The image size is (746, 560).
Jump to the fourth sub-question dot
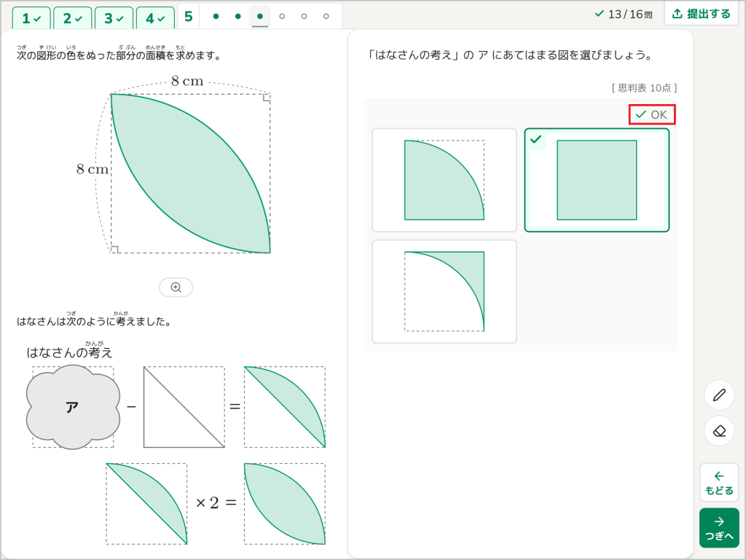click(282, 17)
